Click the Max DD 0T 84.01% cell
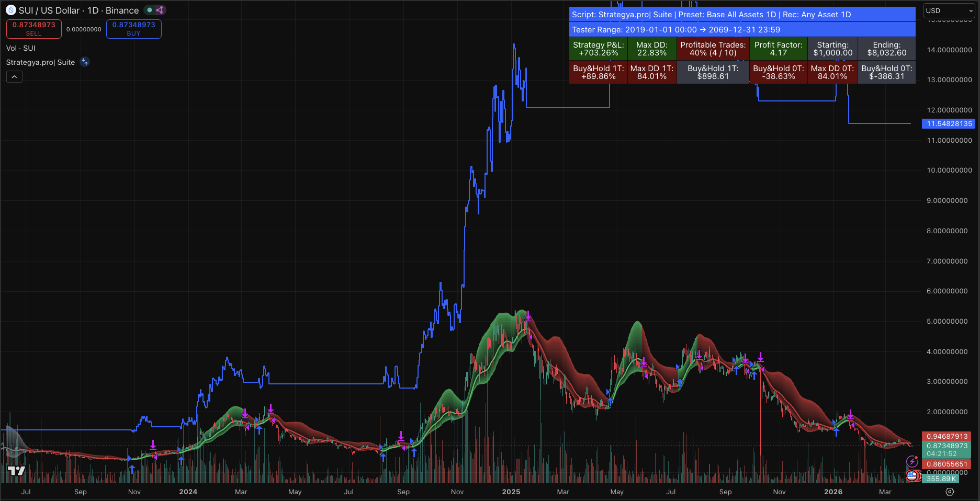 (x=832, y=72)
